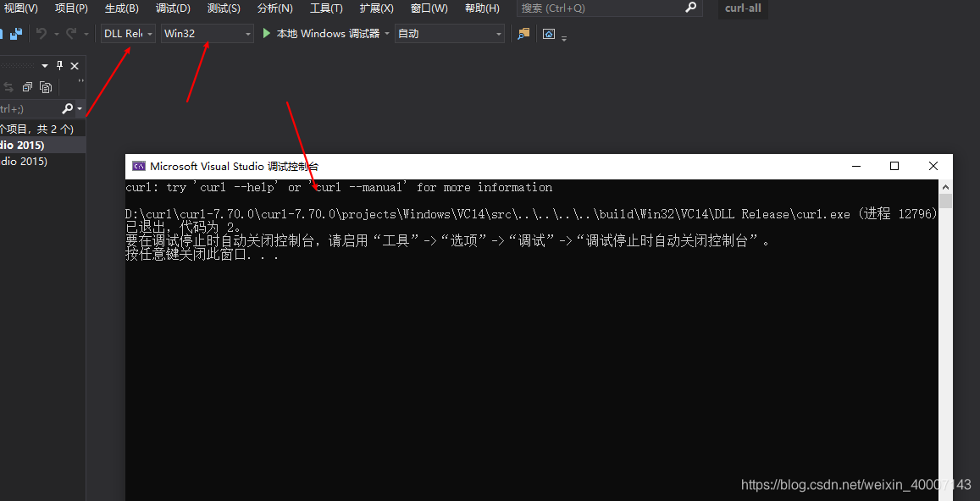Close the debug console window
The image size is (980, 501).
(x=933, y=166)
